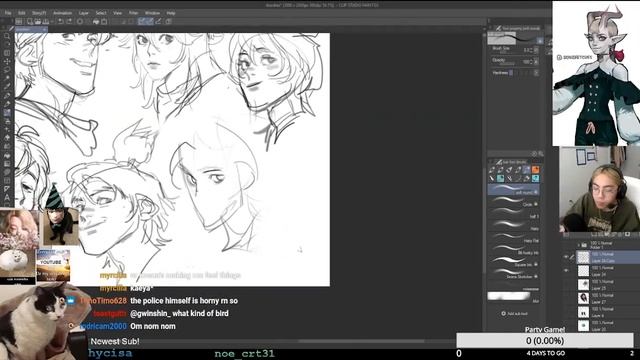This screenshot has height=360, width=640.
Task: Select the highlighted Brush tool
Action: click(7, 113)
